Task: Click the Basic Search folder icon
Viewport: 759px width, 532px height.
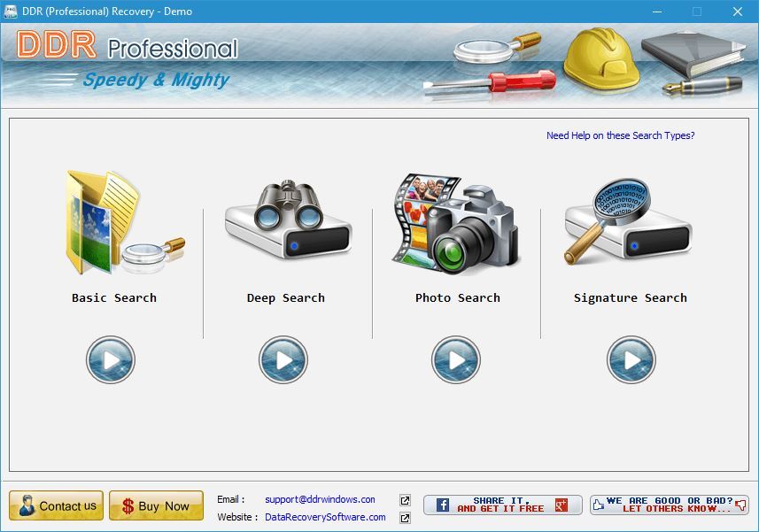Action: 125,223
